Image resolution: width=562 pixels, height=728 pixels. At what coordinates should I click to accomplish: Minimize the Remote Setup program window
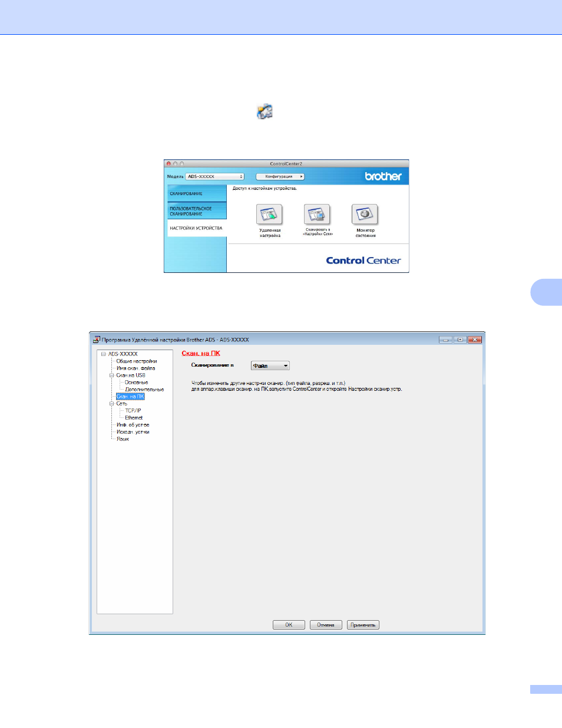point(446,340)
